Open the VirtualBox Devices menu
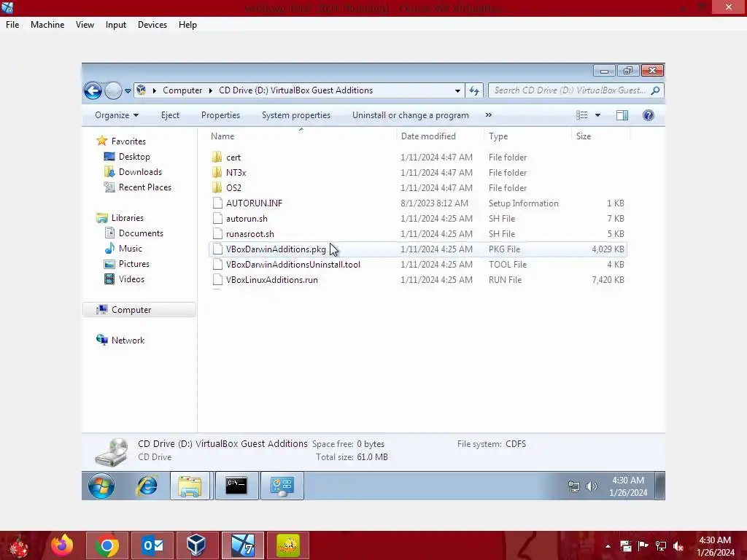The height and width of the screenshot is (560, 747). pyautogui.click(x=152, y=25)
